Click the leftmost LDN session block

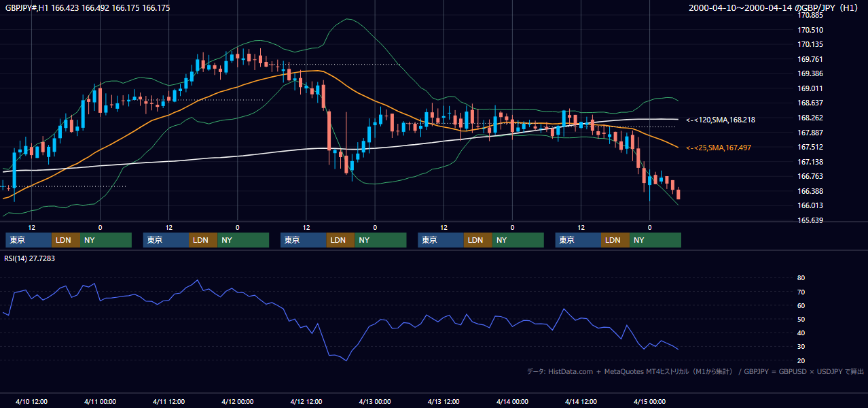coord(65,240)
